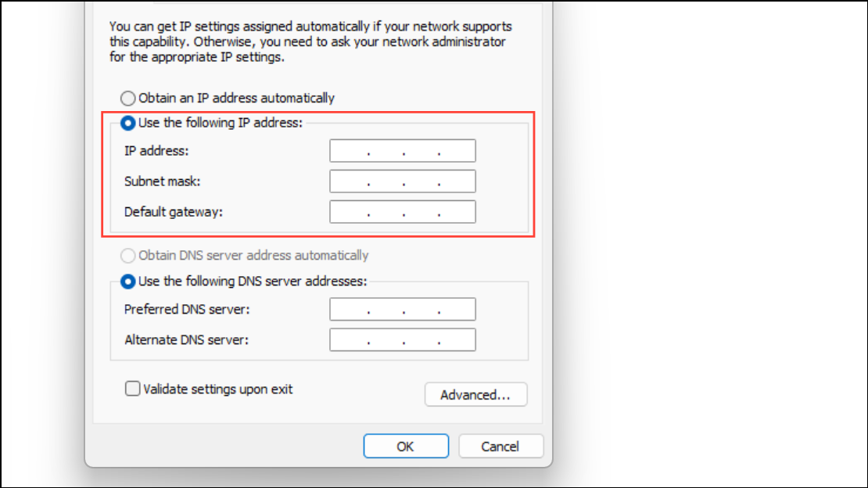This screenshot has width=868, height=488.
Task: Focus the Subnet mask input field
Action: point(402,181)
